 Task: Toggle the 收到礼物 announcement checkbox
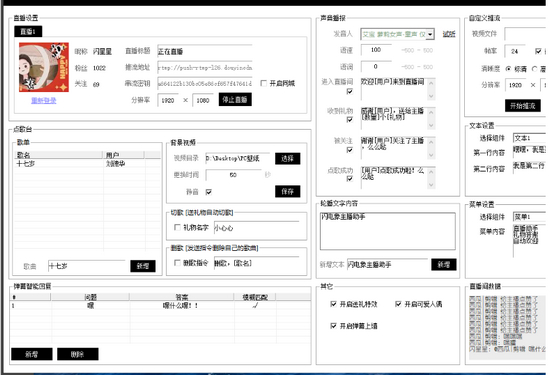350,120
